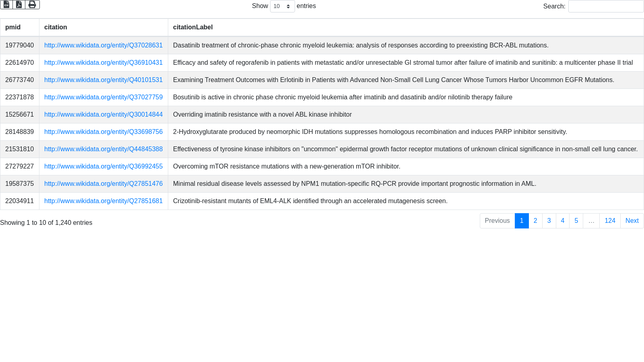Select the row with pmid 27279227
This screenshot has height=362, width=644.
pyautogui.click(x=19, y=167)
